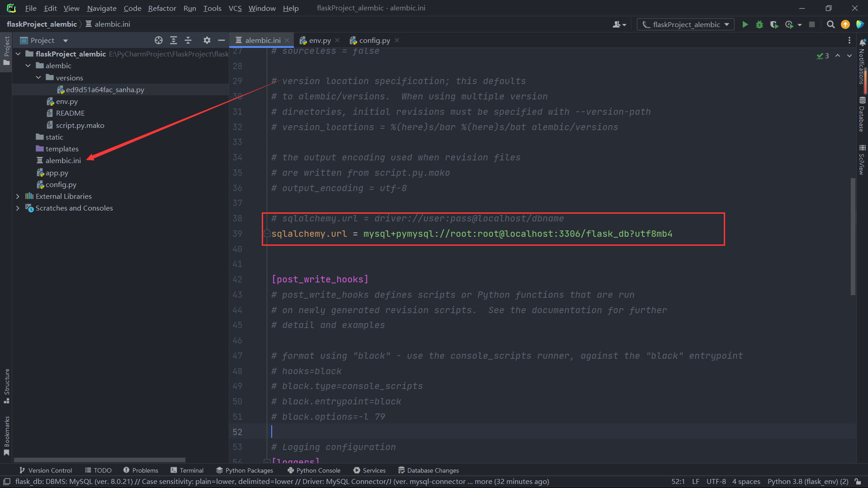The image size is (868, 488).
Task: Toggle the Bookmarks tool window
Action: point(6,435)
